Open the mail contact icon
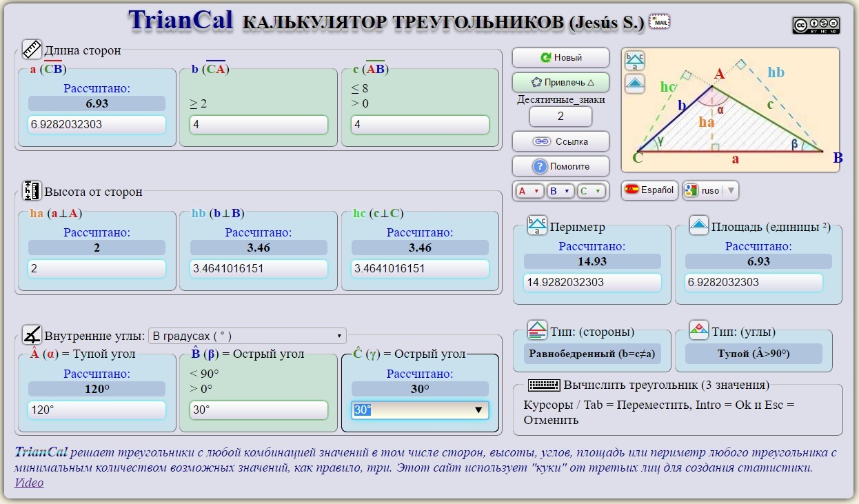Viewport: 859px width, 504px height. [x=660, y=21]
